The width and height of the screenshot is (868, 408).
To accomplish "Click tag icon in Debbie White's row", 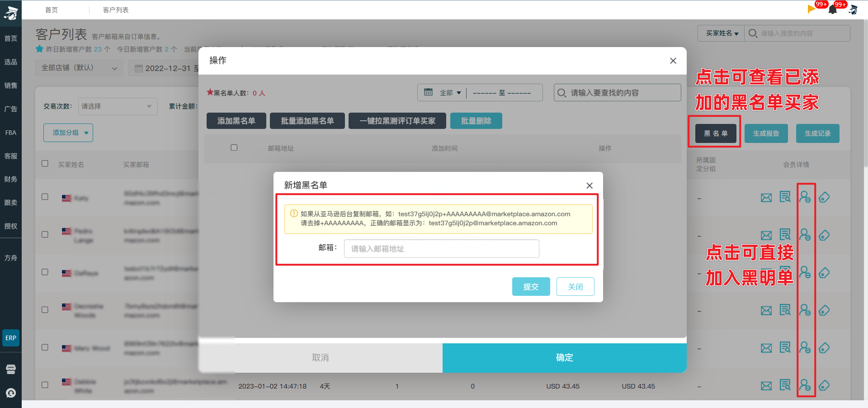I will (824, 385).
